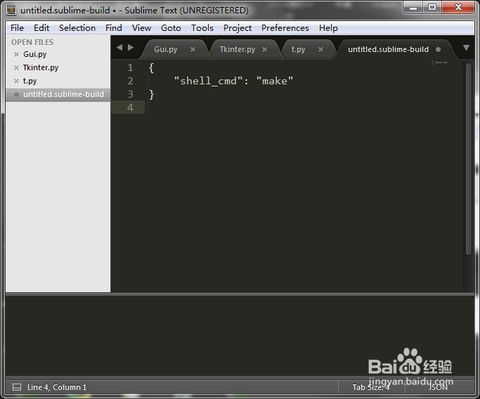Open tab list dropdown arrow

point(466,48)
